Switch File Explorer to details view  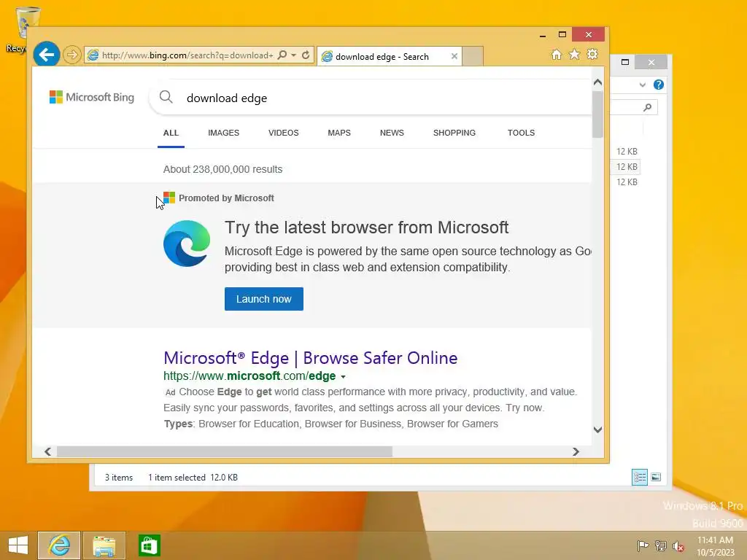pyautogui.click(x=639, y=477)
